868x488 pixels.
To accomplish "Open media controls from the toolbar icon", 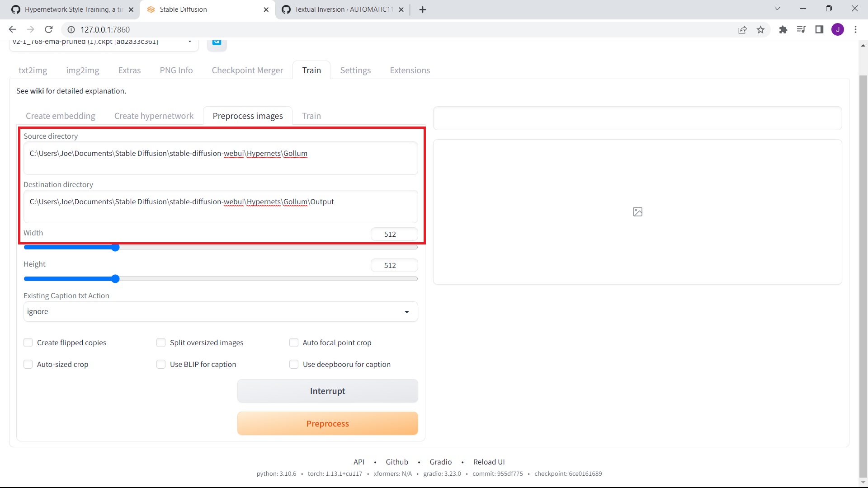I will point(801,29).
